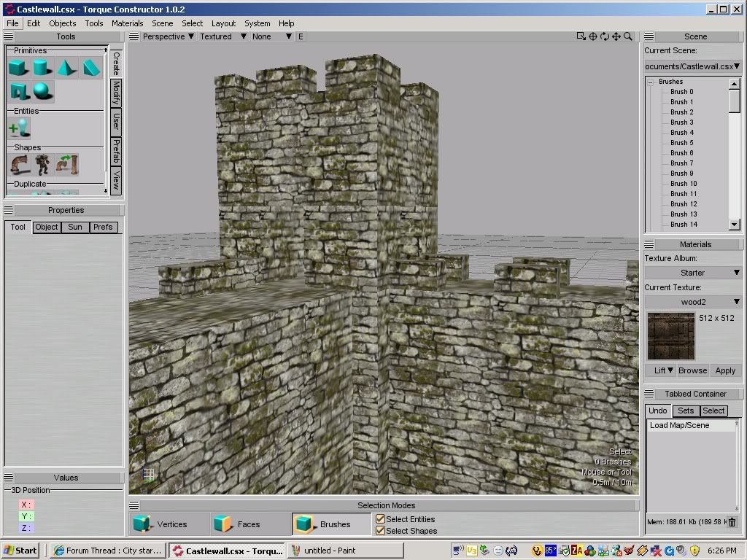The height and width of the screenshot is (560, 747).
Task: Uncheck Select Entities
Action: click(x=380, y=518)
